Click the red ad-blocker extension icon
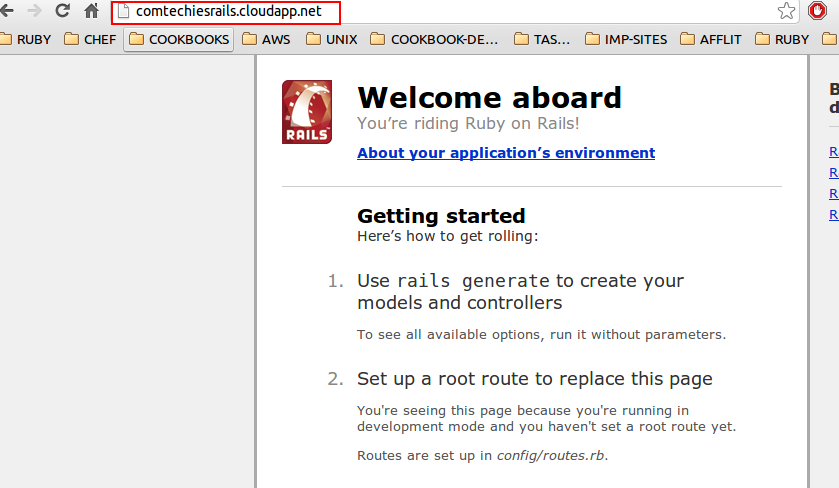 pyautogui.click(x=817, y=11)
